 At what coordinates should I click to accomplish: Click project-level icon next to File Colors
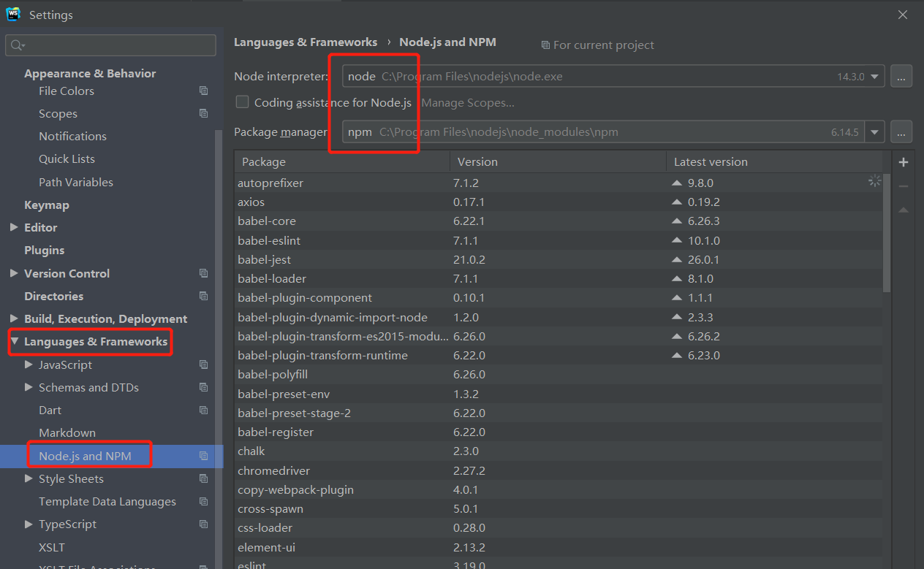point(204,91)
